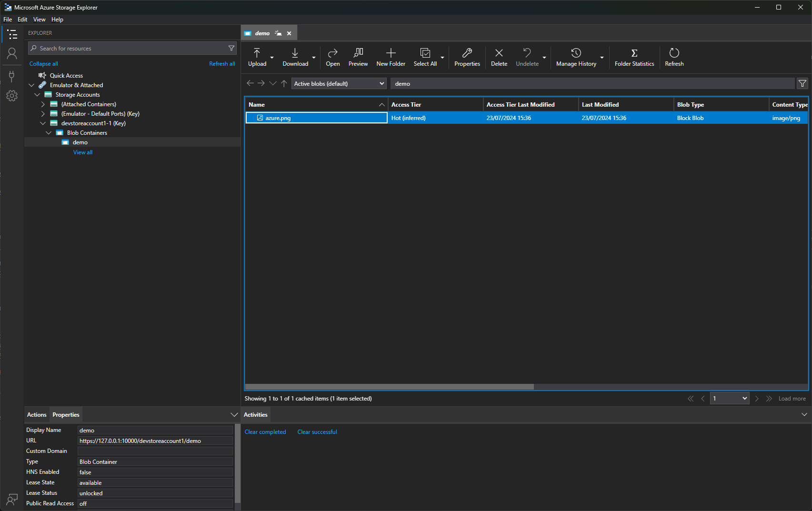
Task: Click the Search for resources field
Action: pos(132,48)
